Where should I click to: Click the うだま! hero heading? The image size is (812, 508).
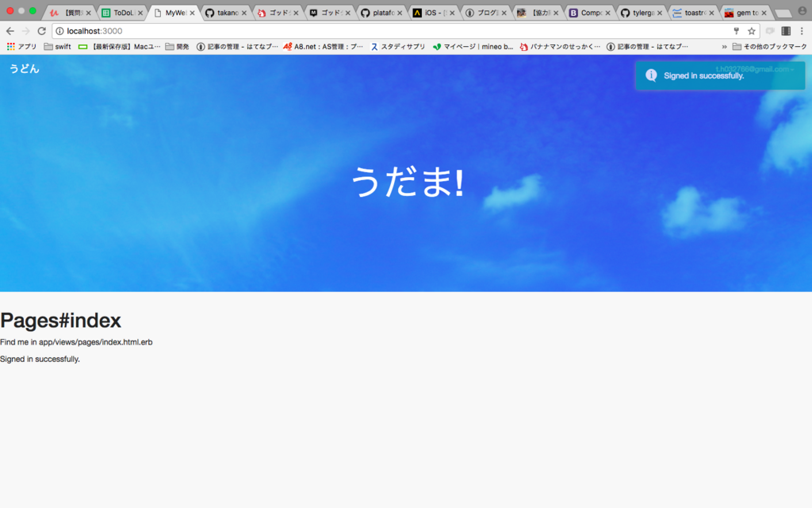[408, 182]
